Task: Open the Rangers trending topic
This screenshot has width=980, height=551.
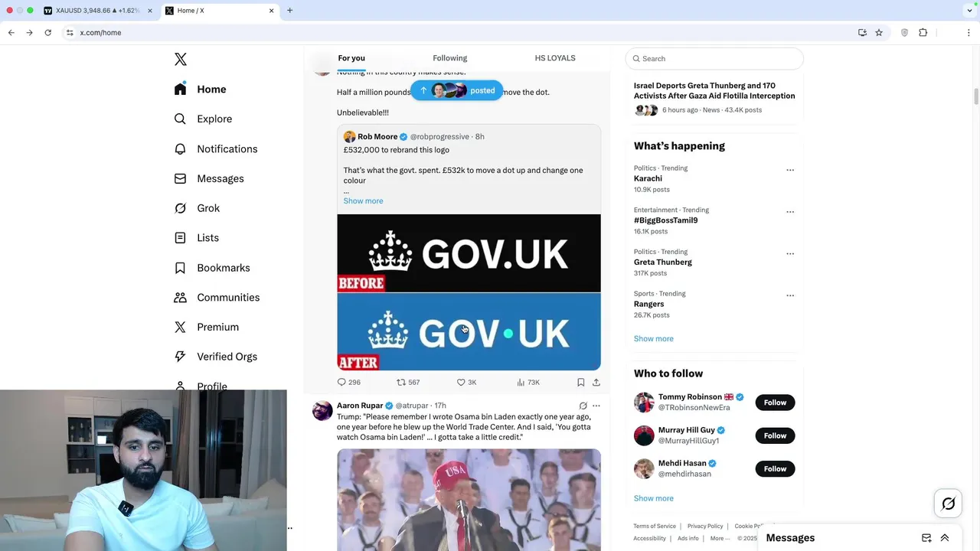Action: pyautogui.click(x=648, y=304)
